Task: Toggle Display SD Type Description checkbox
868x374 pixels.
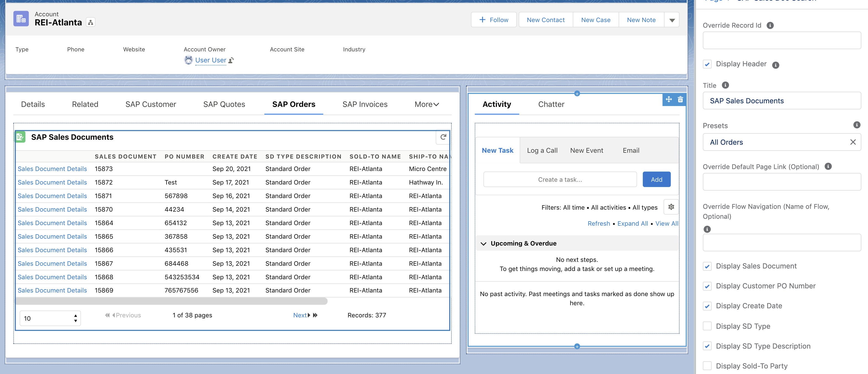Action: [707, 346]
